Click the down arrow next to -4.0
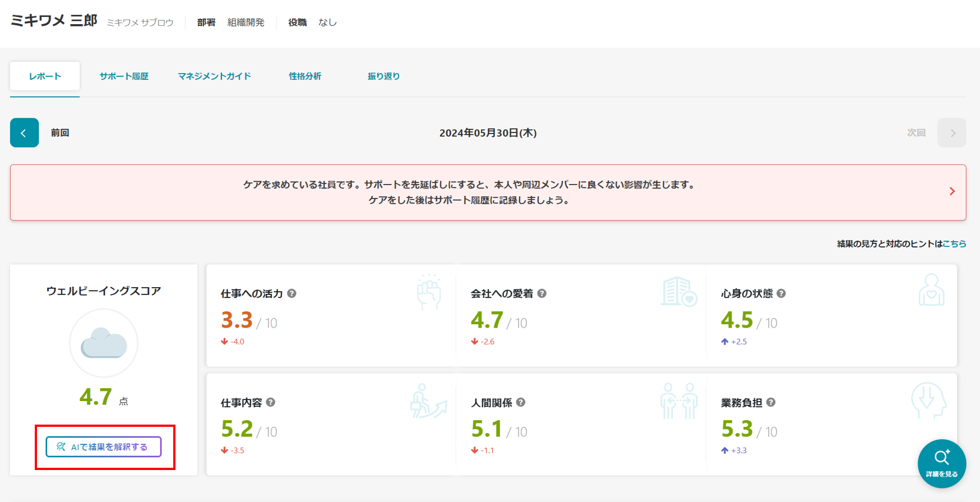980x502 pixels. [224, 342]
